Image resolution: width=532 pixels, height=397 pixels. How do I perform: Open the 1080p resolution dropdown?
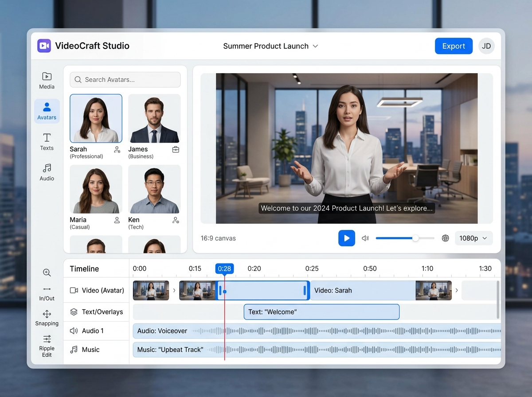473,238
